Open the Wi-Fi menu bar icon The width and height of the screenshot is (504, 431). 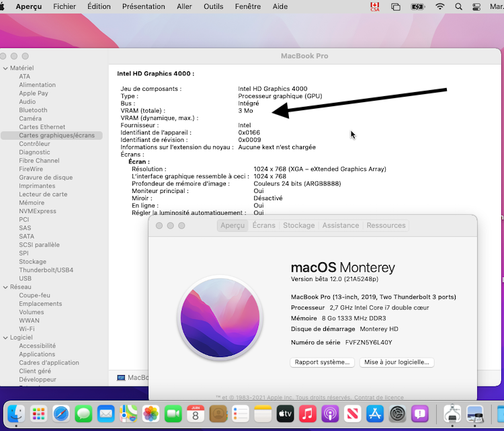coord(439,7)
